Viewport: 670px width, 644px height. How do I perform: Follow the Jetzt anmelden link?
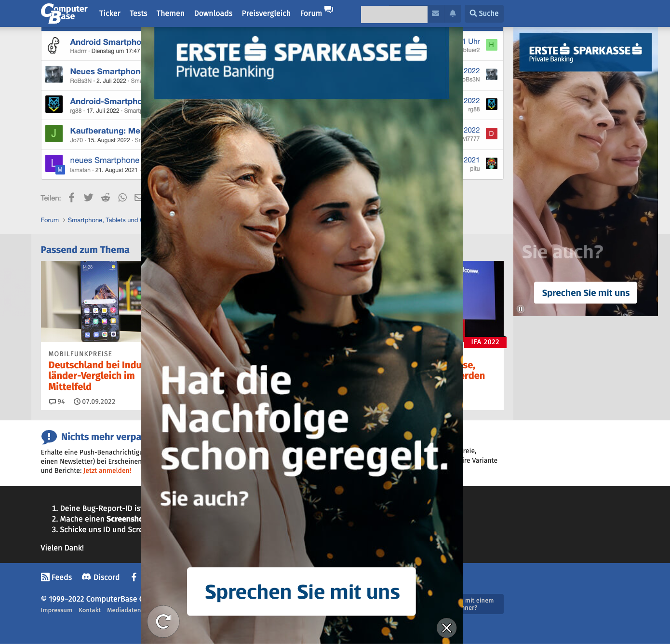pos(107,470)
